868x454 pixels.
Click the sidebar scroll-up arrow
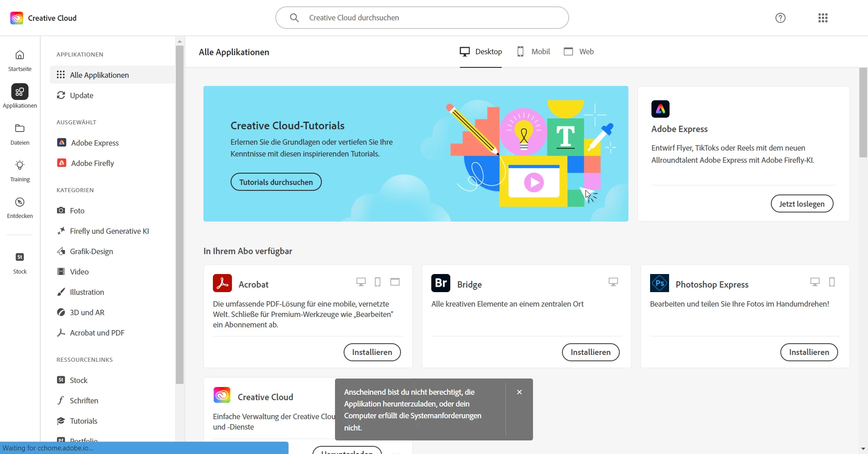tap(180, 41)
